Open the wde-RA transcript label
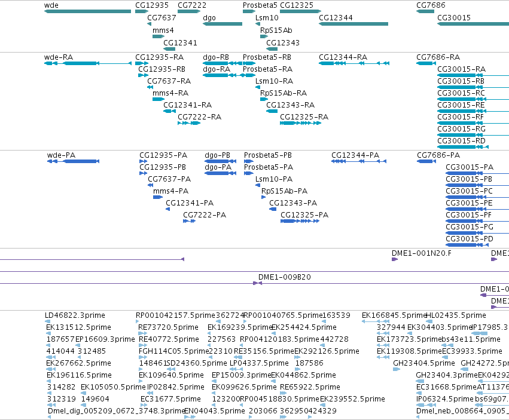This screenshot has height=420, width=509. pos(59,57)
